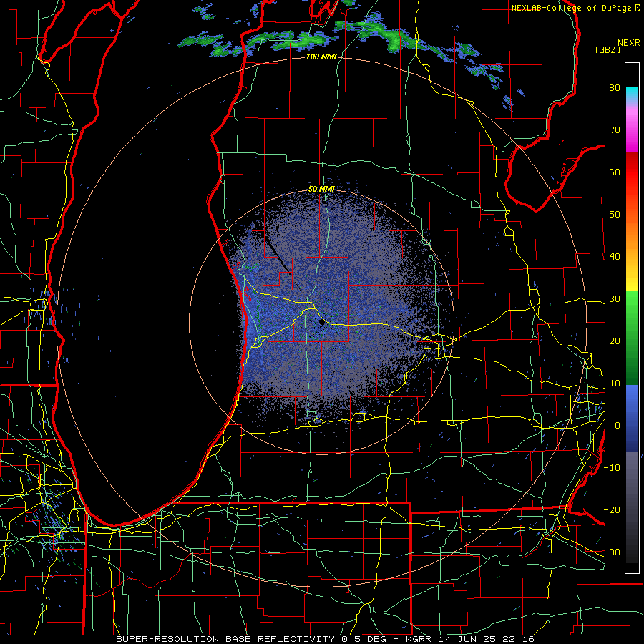644x644 pixels.
Task: Click the 10 dBZ scale value
Action: click(615, 384)
